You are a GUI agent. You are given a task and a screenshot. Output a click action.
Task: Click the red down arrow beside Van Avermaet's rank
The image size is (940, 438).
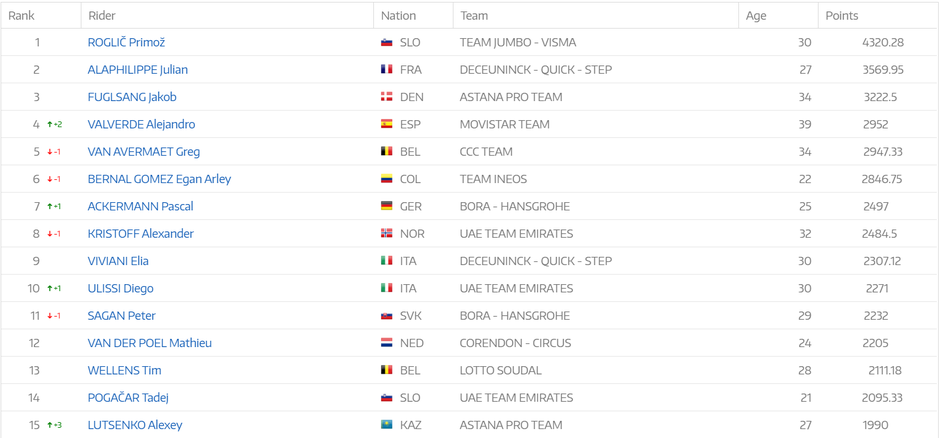click(x=50, y=152)
